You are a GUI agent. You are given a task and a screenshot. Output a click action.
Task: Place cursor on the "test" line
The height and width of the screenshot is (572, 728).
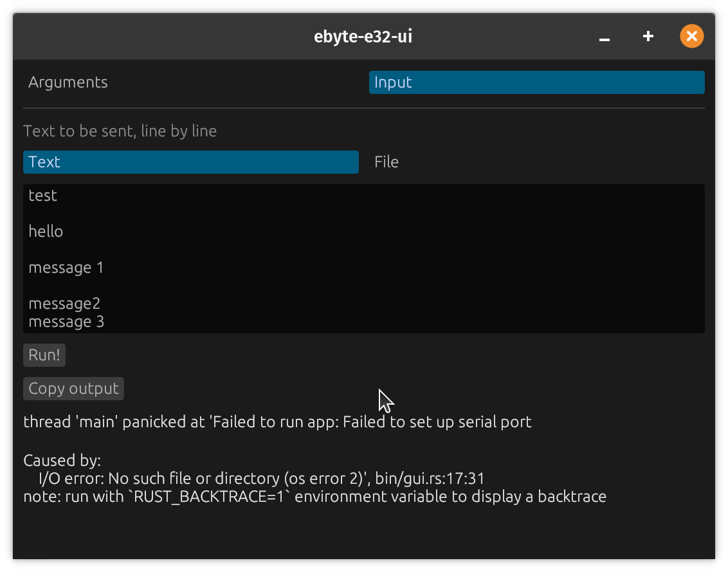(43, 196)
